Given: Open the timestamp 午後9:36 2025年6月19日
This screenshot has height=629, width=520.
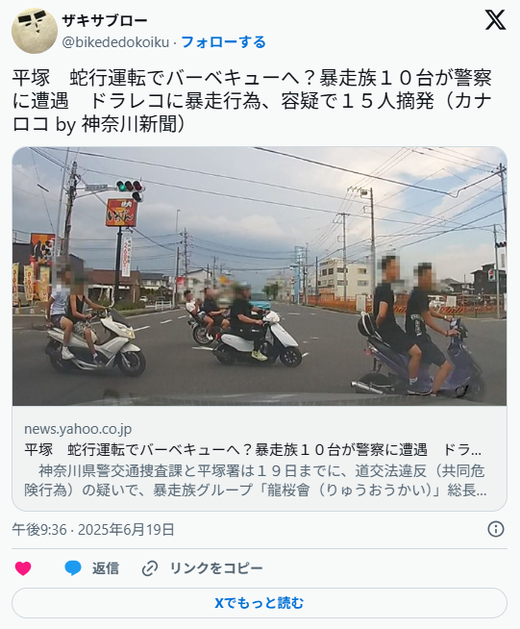Looking at the screenshot, I should click(93, 530).
